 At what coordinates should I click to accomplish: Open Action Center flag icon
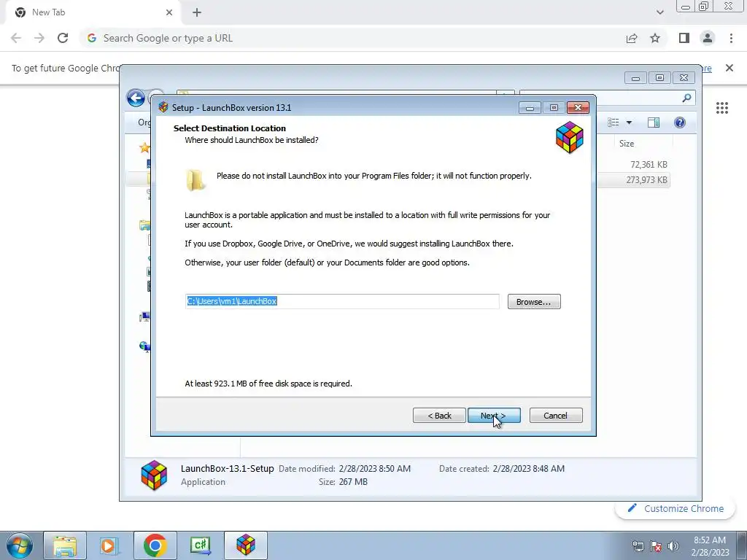tap(656, 546)
